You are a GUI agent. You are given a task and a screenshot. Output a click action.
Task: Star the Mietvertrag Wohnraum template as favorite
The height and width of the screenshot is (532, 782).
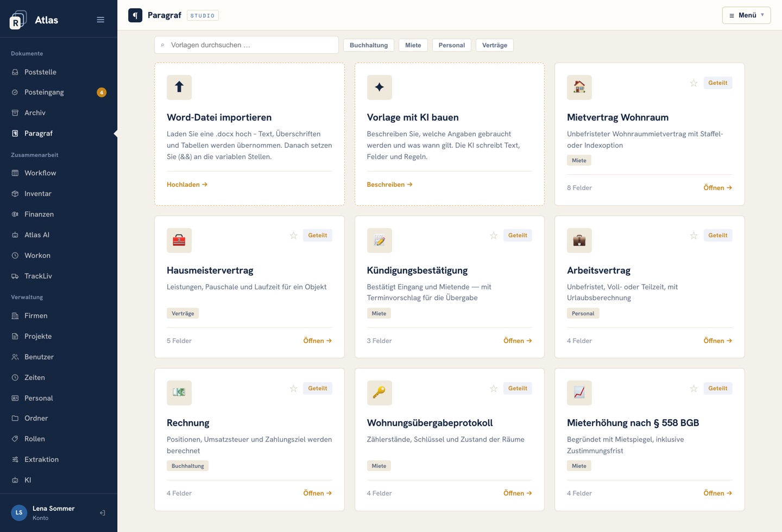coord(693,83)
